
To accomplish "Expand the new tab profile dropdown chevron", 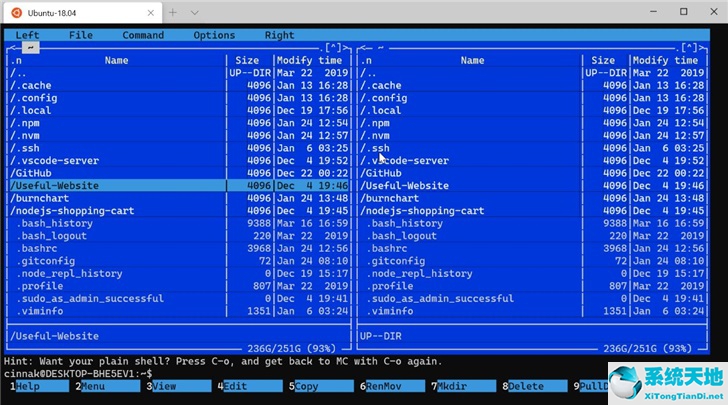I will click(195, 13).
